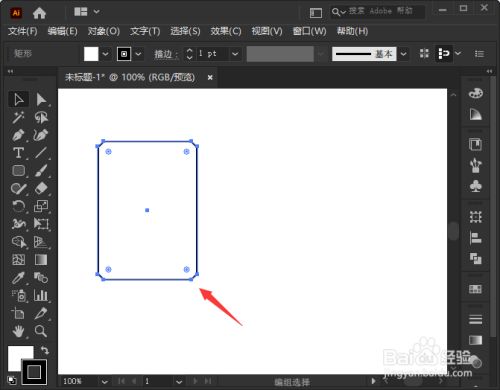Open the stroke weight pt dropdown

tap(235, 54)
